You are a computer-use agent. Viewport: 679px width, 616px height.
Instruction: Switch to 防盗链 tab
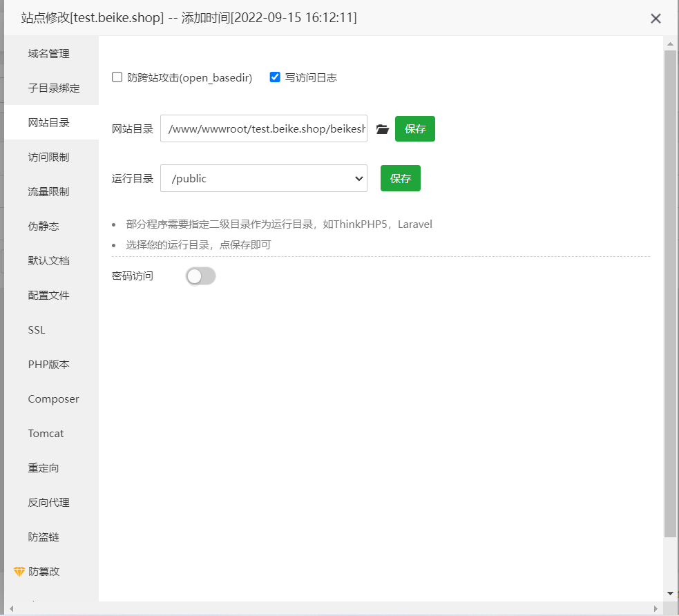[52, 537]
